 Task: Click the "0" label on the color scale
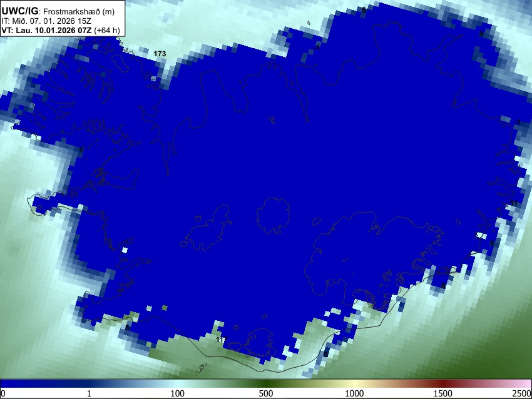click(x=3, y=393)
